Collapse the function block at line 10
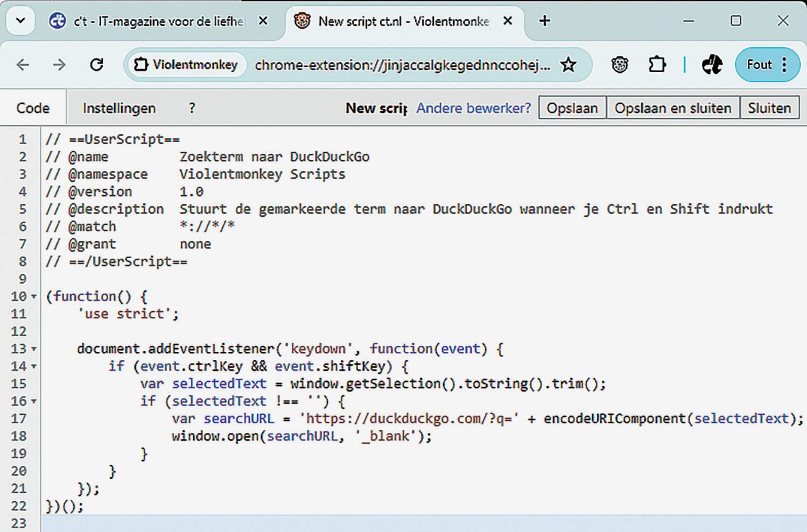Image resolution: width=807 pixels, height=532 pixels. click(x=34, y=296)
